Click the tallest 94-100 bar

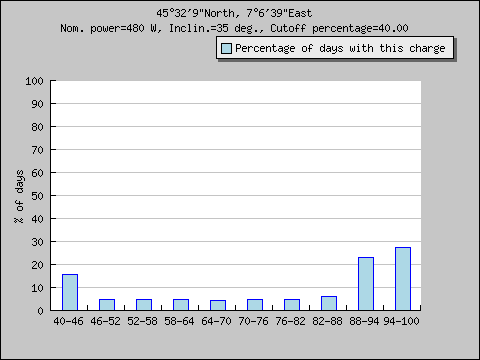click(403, 279)
